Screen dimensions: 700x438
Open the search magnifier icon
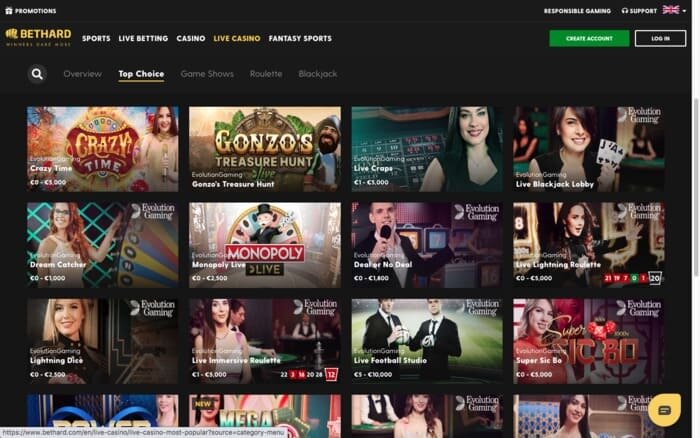pyautogui.click(x=37, y=74)
